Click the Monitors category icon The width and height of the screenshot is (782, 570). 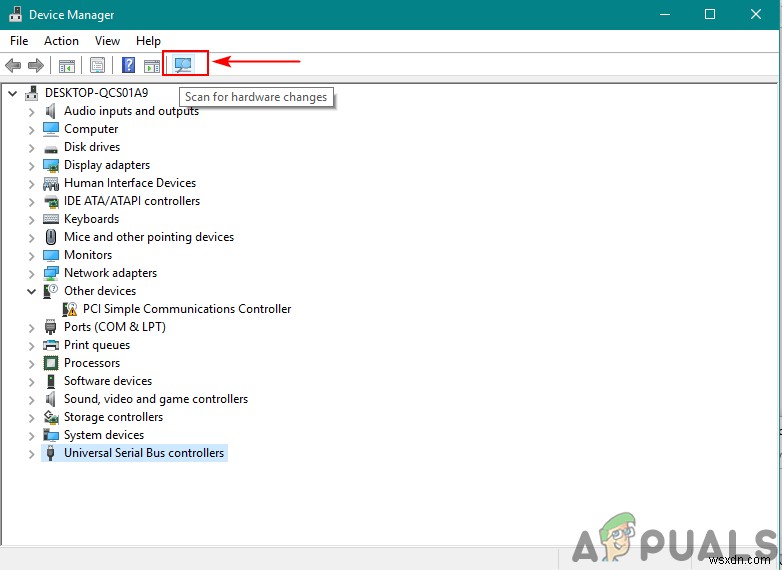(51, 255)
